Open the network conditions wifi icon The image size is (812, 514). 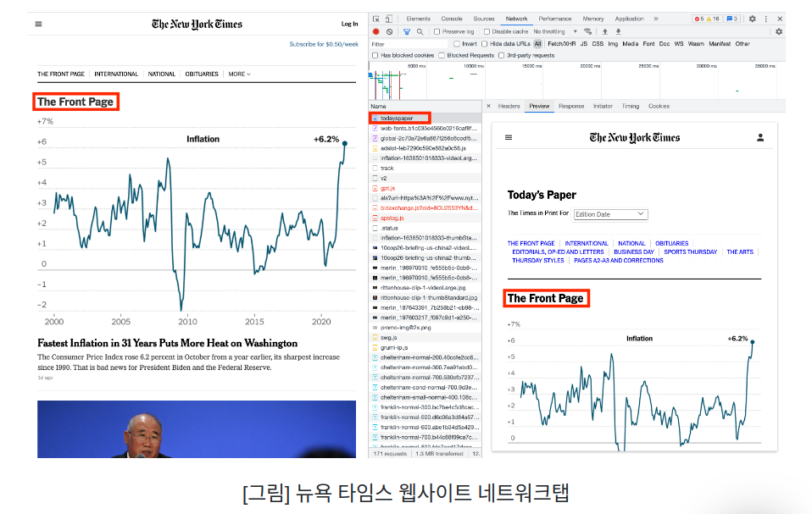coord(587,31)
